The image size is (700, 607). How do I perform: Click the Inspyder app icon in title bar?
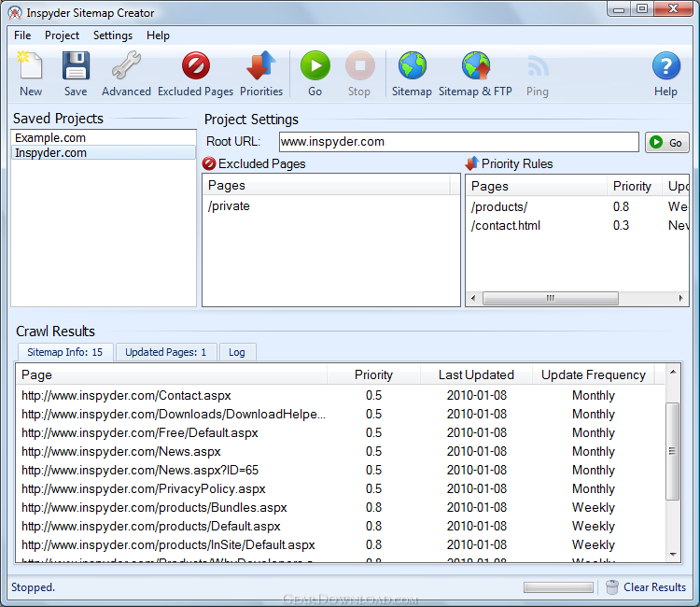click(15, 12)
